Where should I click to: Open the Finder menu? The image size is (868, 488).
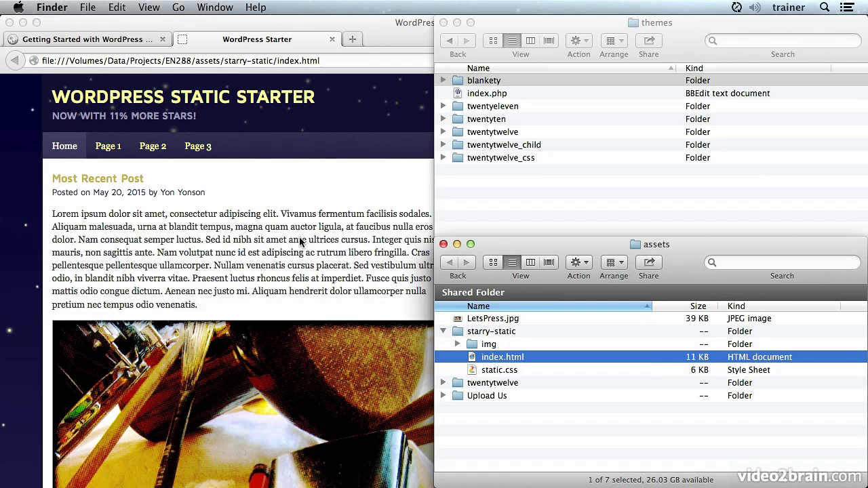click(x=52, y=7)
